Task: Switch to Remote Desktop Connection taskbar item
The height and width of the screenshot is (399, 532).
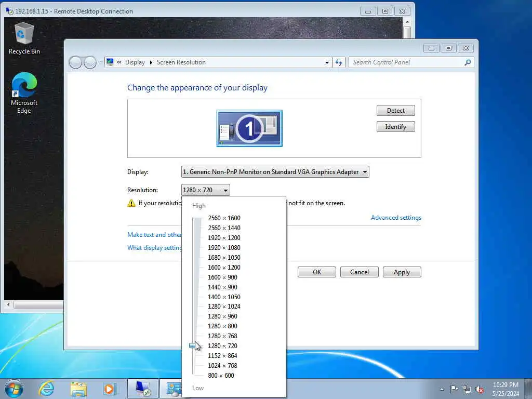Action: pos(143,389)
